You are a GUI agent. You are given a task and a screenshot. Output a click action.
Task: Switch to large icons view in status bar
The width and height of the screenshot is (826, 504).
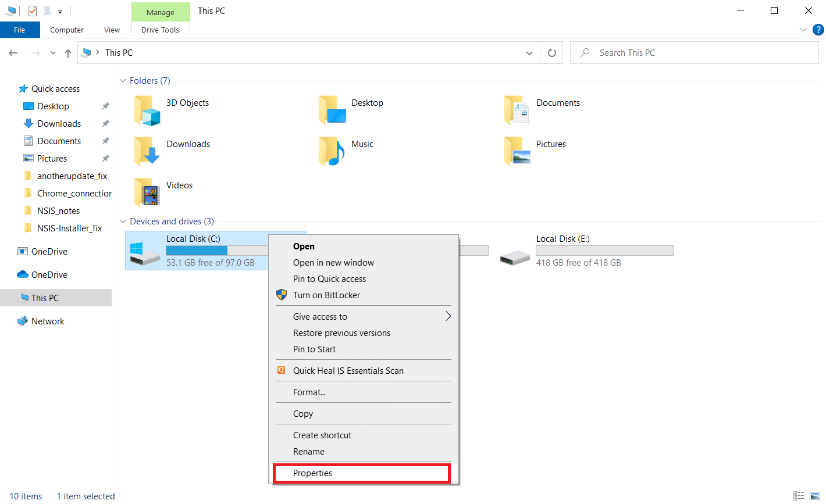(x=815, y=496)
